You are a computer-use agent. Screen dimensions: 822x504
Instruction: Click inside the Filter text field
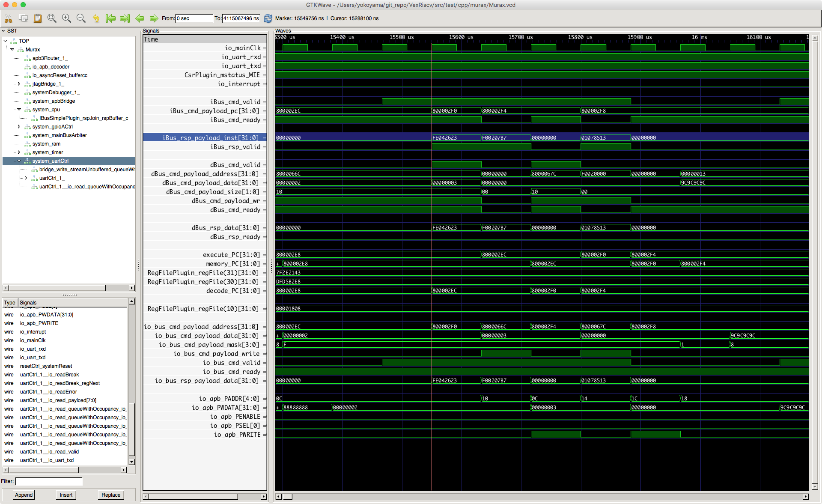click(48, 481)
